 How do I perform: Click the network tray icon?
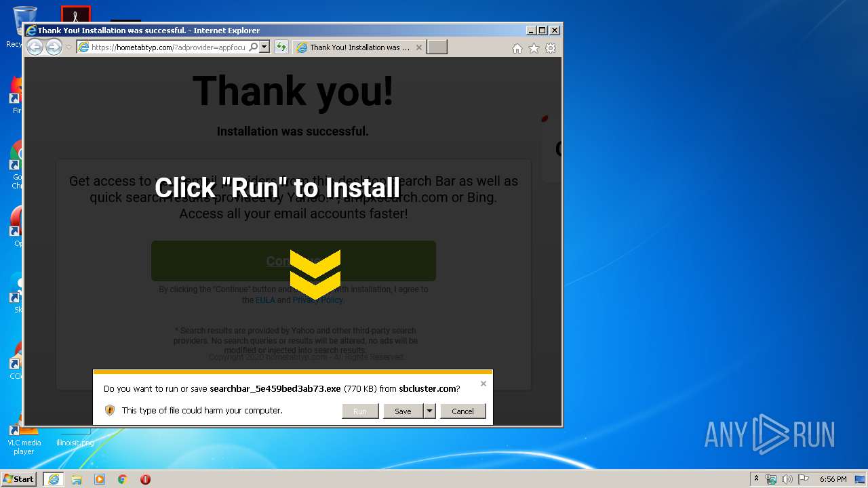coord(771,479)
